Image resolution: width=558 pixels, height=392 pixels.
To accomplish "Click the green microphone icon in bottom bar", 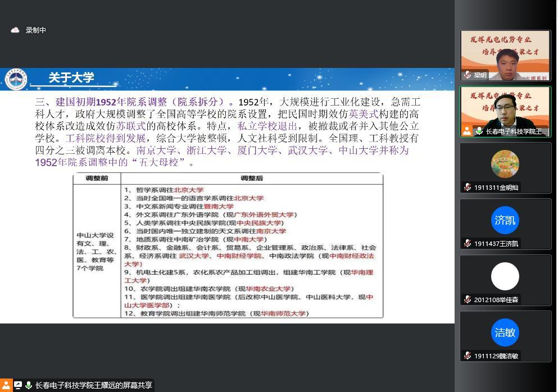I will (28, 385).
